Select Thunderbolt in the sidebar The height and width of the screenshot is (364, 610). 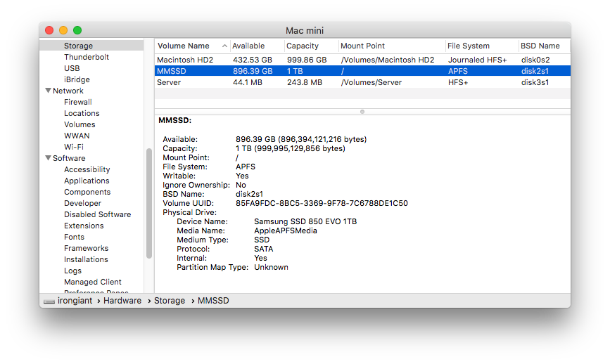click(87, 57)
